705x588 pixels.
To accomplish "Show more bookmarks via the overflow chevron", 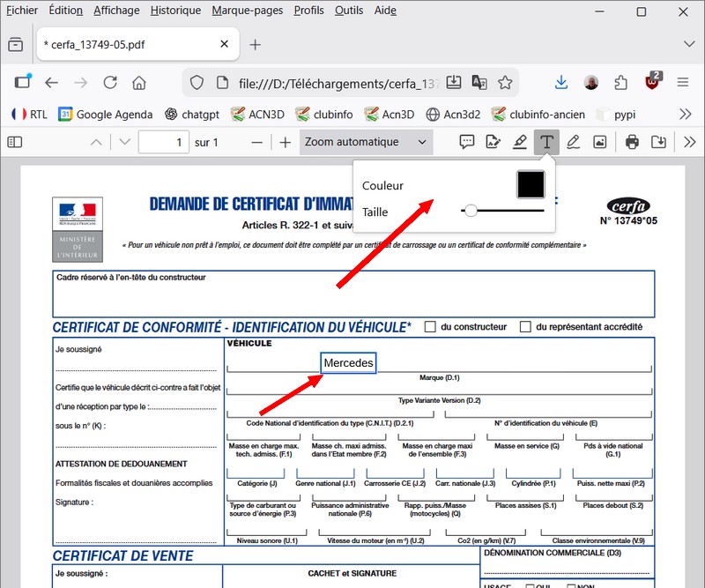I will (x=686, y=114).
